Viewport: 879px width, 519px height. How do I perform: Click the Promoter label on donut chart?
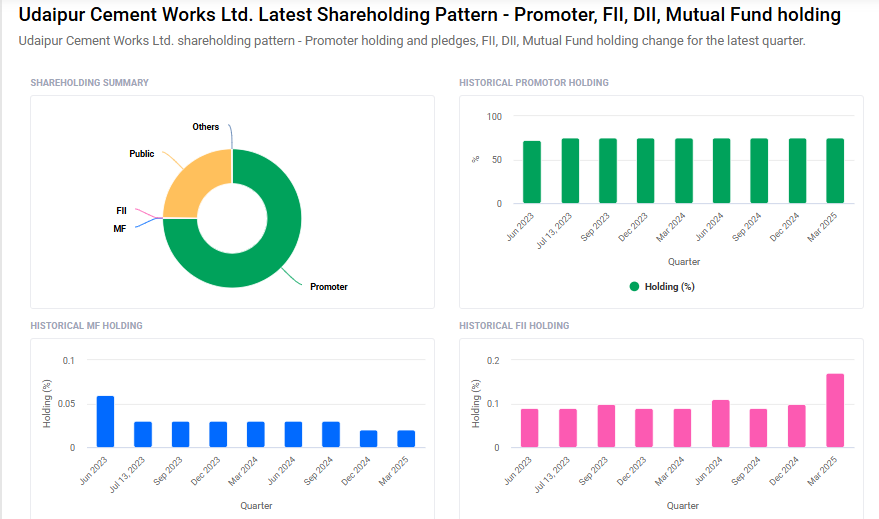329,287
